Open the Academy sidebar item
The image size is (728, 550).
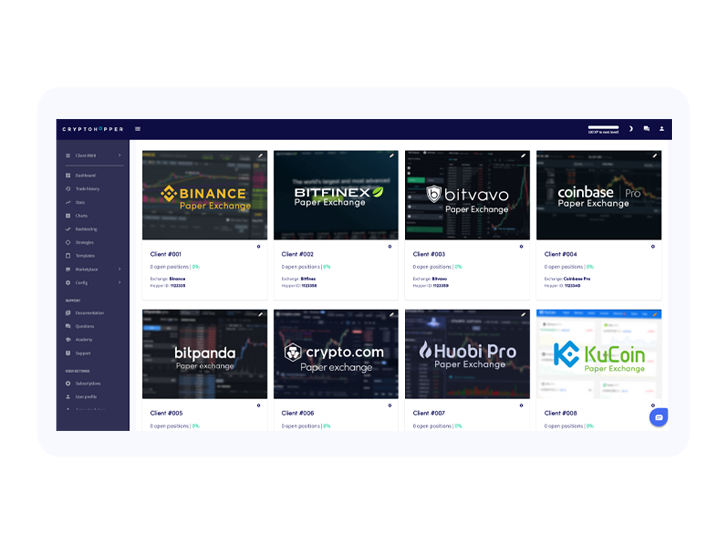[x=84, y=340]
